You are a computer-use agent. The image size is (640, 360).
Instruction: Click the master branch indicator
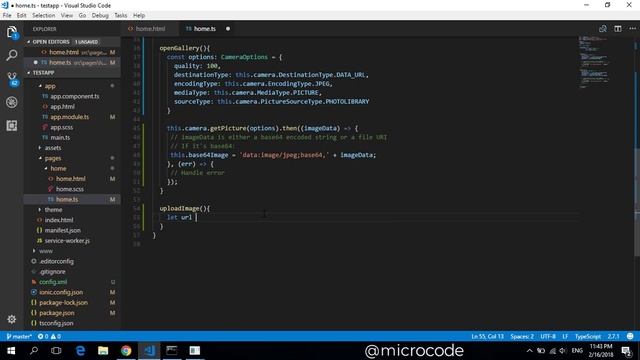click(19, 336)
